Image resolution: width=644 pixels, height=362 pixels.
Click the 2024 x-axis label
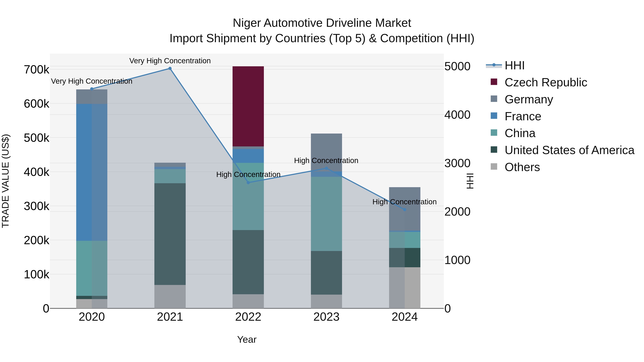point(405,317)
